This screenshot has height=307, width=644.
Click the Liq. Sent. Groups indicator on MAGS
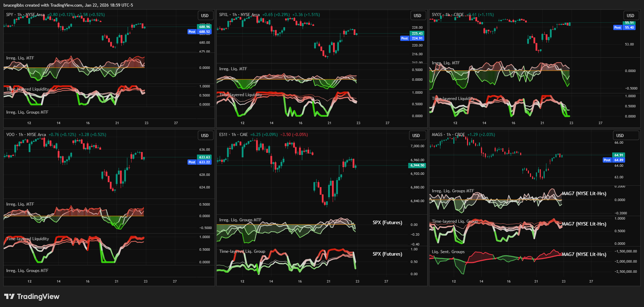pyautogui.click(x=448, y=252)
